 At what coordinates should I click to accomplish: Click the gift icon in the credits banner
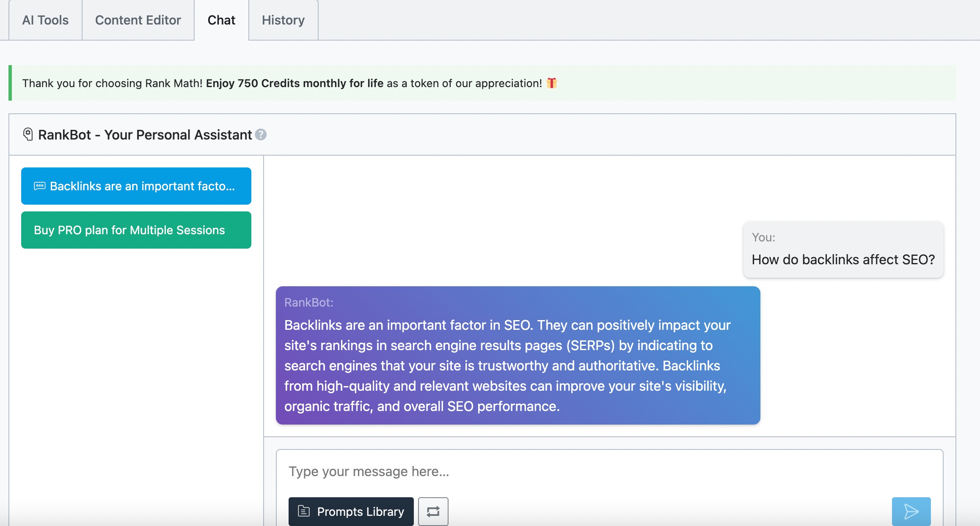pos(552,83)
